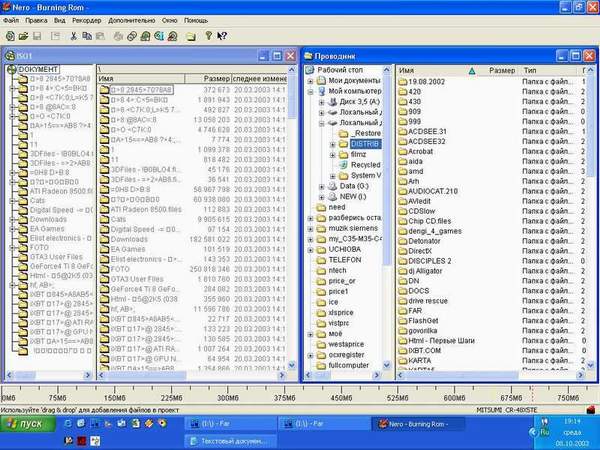Collapse the Мой компьютер tree node
Image resolution: width=600 pixels, height=450 pixels.
[x=311, y=91]
